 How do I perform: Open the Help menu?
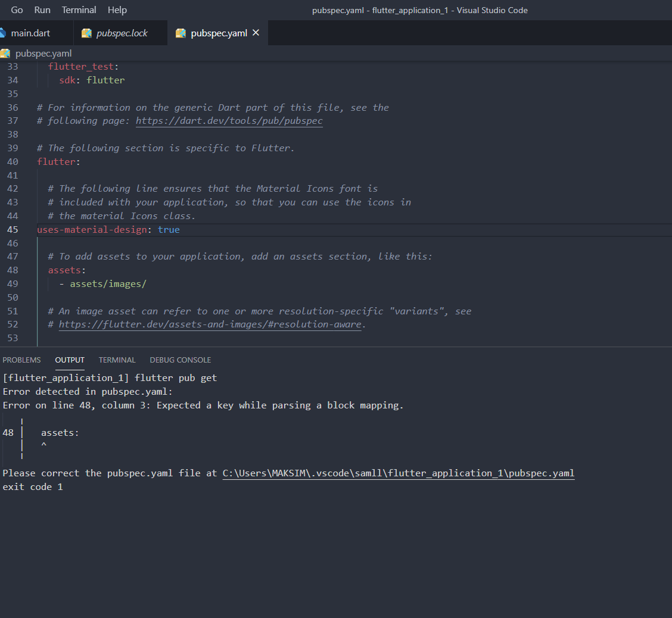pos(117,10)
